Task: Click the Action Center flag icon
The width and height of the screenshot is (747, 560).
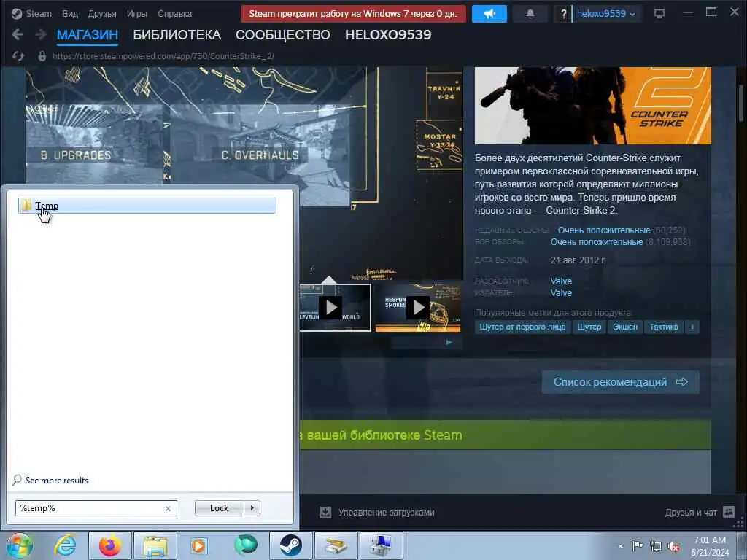Action: point(638,545)
